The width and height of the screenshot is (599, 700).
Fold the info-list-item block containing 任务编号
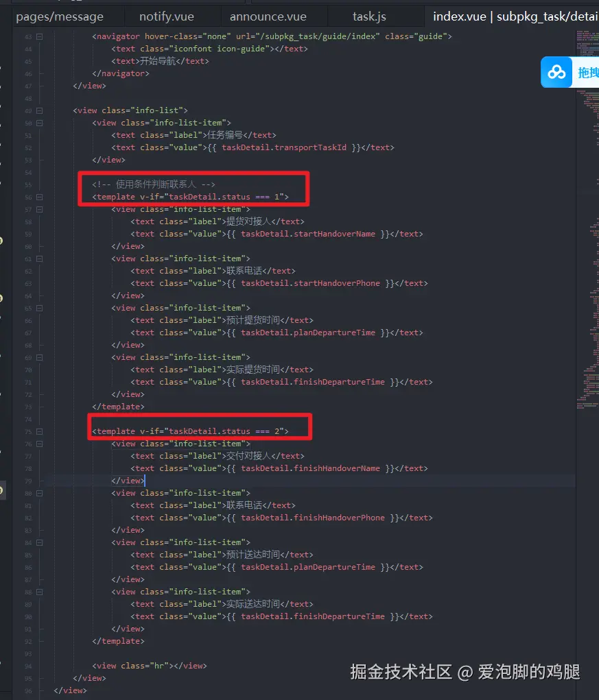(x=39, y=123)
